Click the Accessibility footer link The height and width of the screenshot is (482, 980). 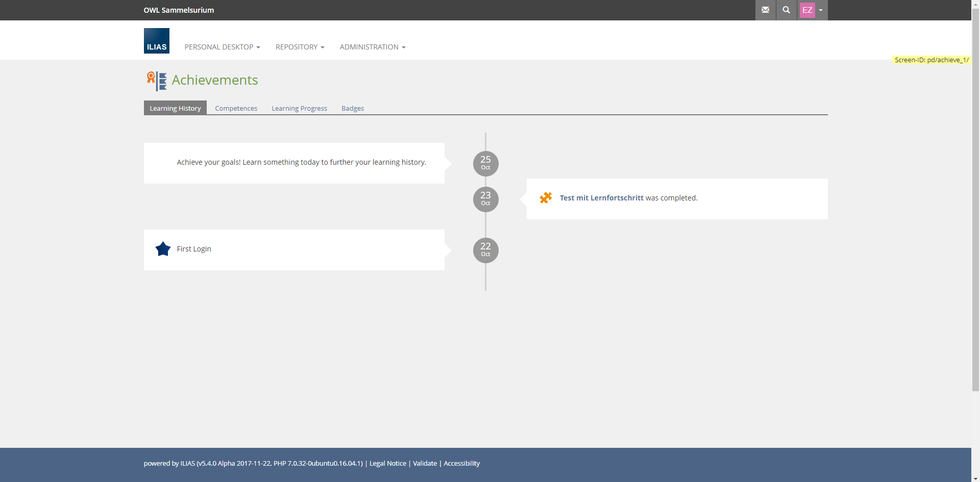[461, 463]
